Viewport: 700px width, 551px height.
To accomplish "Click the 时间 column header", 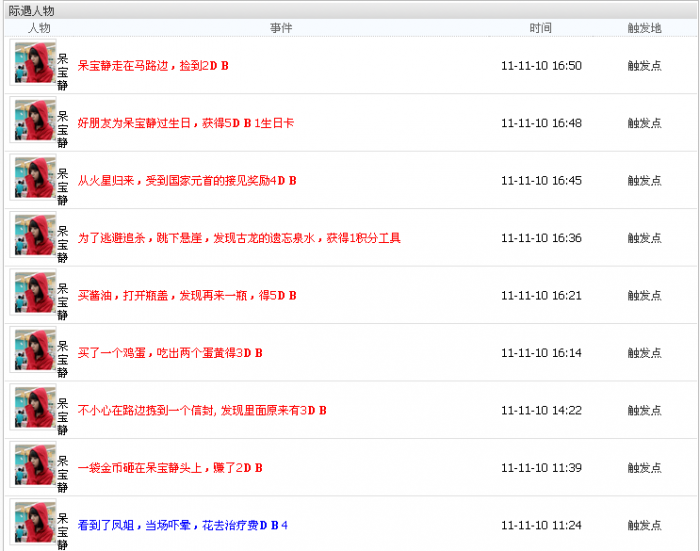I will click(x=541, y=28).
